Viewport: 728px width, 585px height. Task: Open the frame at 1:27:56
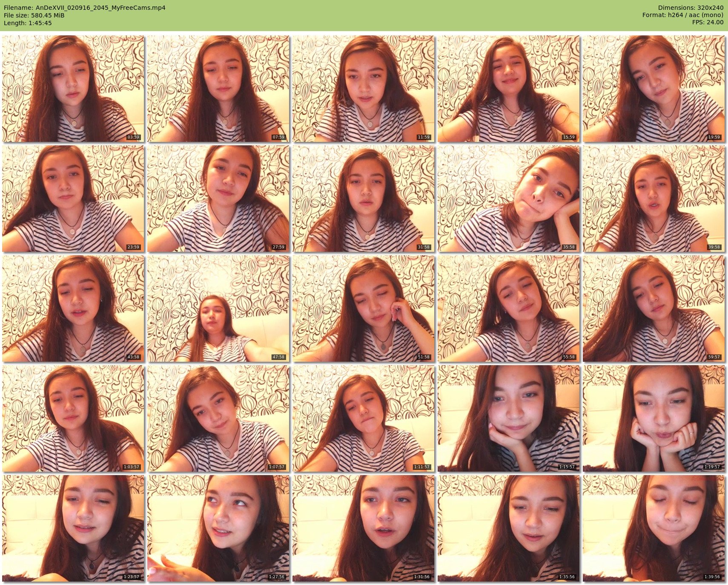218,528
